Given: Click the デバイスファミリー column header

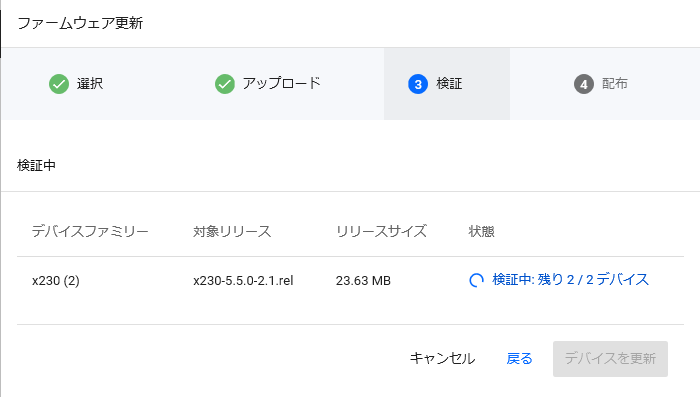Looking at the screenshot, I should click(x=90, y=231).
